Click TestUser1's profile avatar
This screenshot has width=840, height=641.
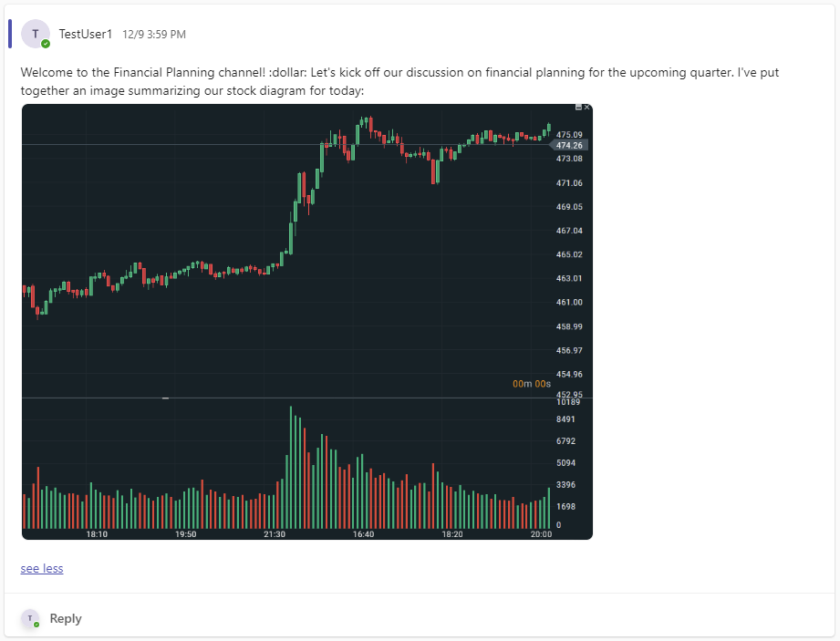pos(35,34)
